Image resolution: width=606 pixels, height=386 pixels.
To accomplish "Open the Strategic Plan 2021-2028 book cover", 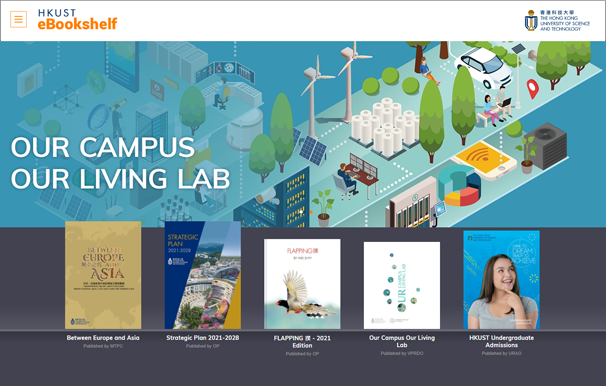I will pos(203,275).
